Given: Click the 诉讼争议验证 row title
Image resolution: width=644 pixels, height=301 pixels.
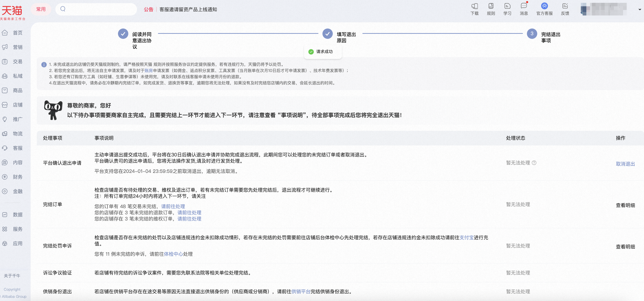Looking at the screenshot, I should (x=57, y=273).
